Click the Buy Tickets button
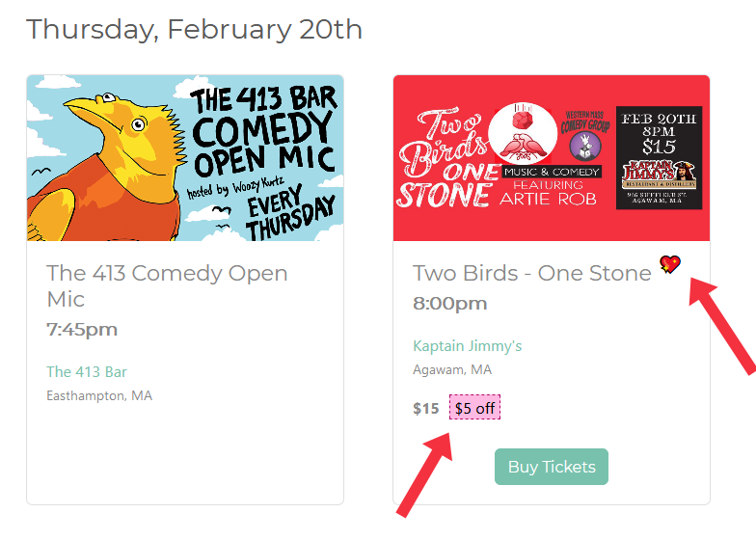This screenshot has width=756, height=540. pyautogui.click(x=552, y=467)
